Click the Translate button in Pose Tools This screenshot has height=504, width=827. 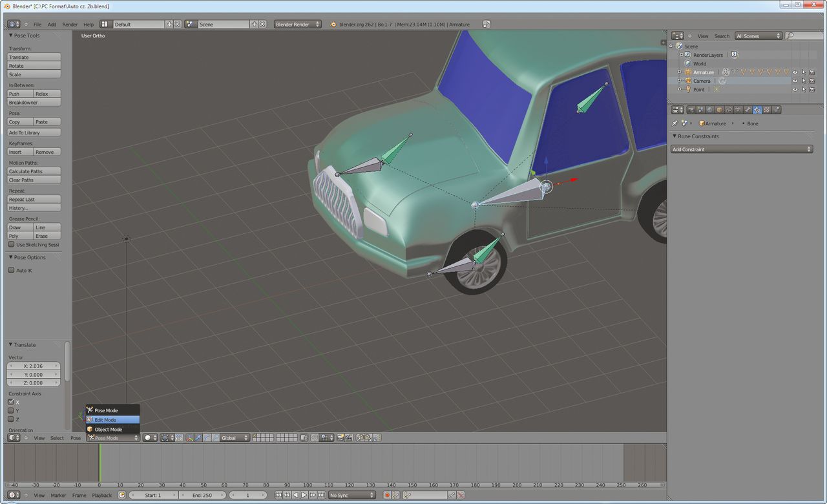click(34, 57)
